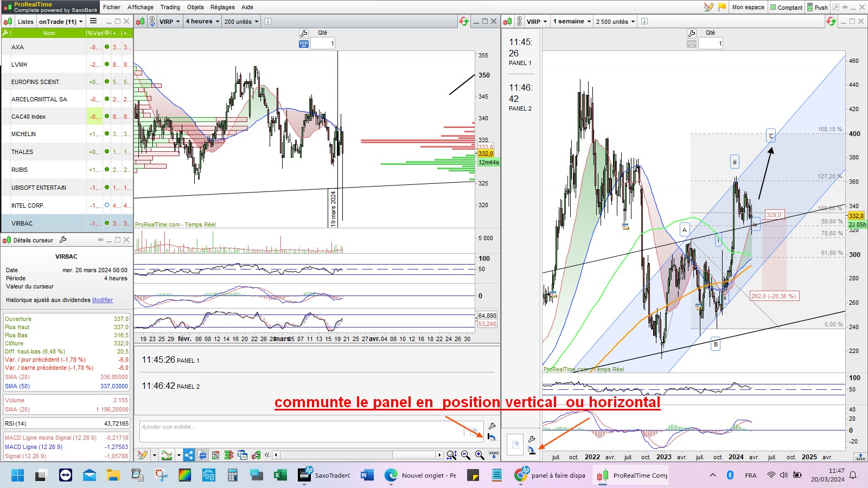This screenshot has height=488, width=868.
Task: Select MICHELIN in the watchlist
Action: pyautogui.click(x=67, y=134)
